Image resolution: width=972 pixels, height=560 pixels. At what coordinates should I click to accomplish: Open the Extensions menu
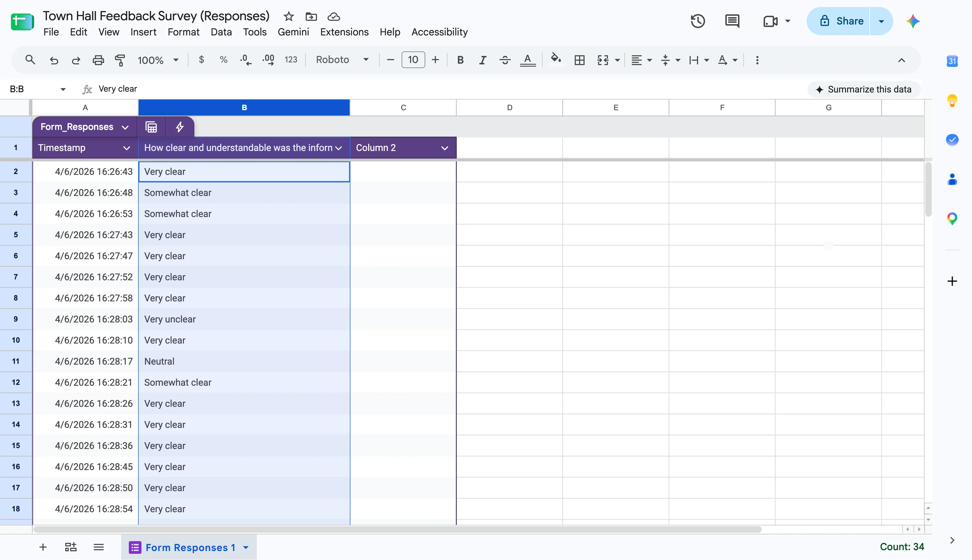(x=345, y=32)
